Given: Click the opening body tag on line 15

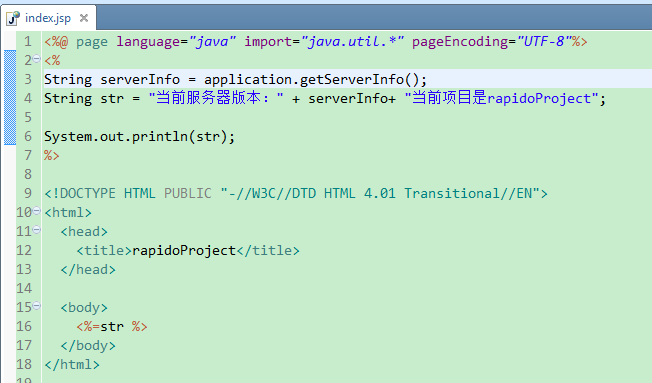Looking at the screenshot, I should 84,308.
